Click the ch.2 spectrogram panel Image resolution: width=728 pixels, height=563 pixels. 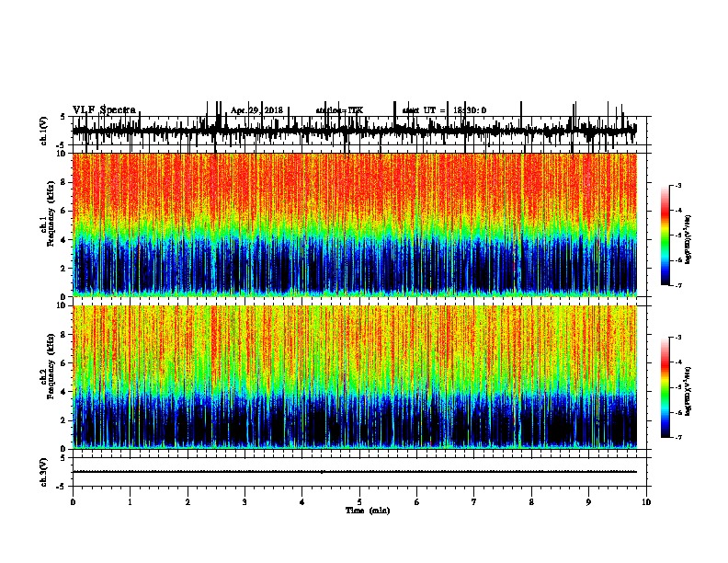pyautogui.click(x=354, y=377)
